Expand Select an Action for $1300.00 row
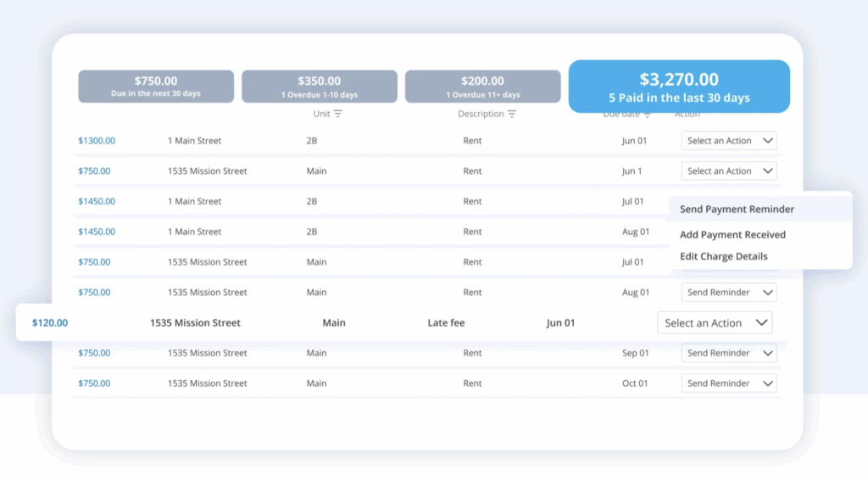Screen dimensions: 868x481 tap(729, 141)
